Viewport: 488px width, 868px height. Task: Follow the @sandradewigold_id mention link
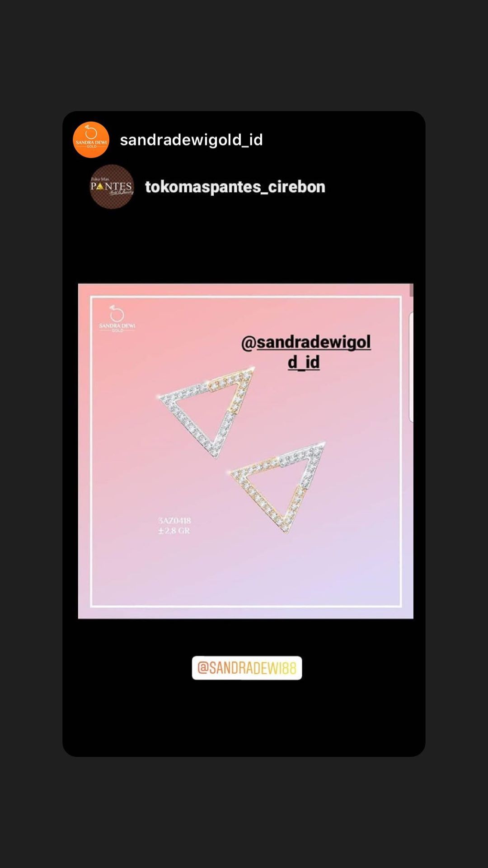(x=306, y=352)
